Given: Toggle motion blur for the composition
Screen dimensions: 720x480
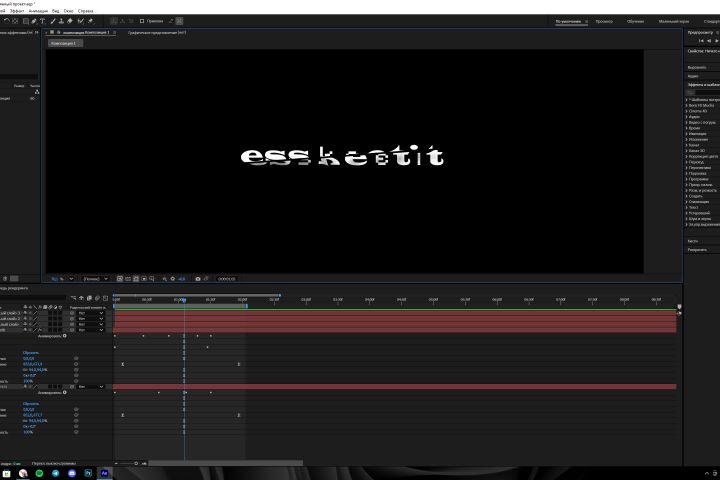Looking at the screenshot, I should [97, 298].
